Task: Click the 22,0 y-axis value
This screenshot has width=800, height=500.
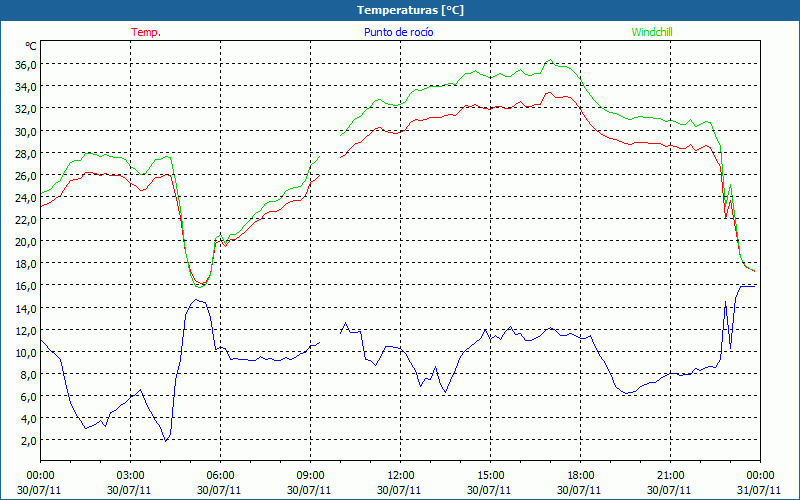Action: 27,219
